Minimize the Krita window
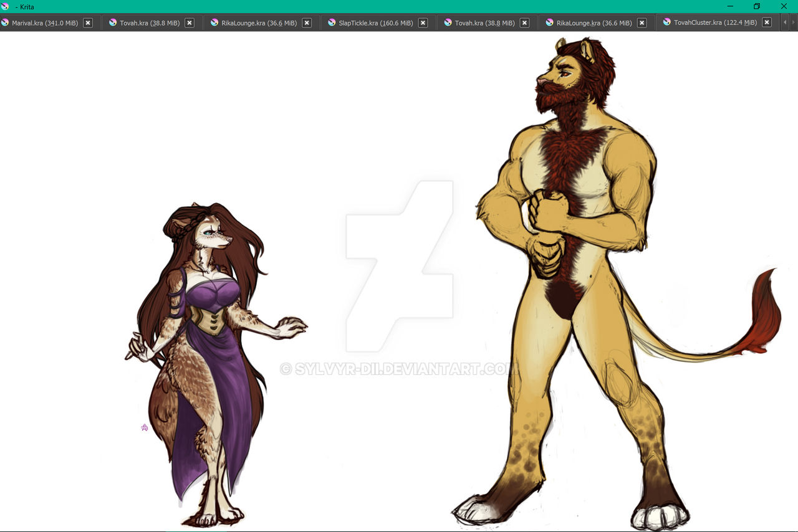The image size is (798, 532). [x=730, y=6]
